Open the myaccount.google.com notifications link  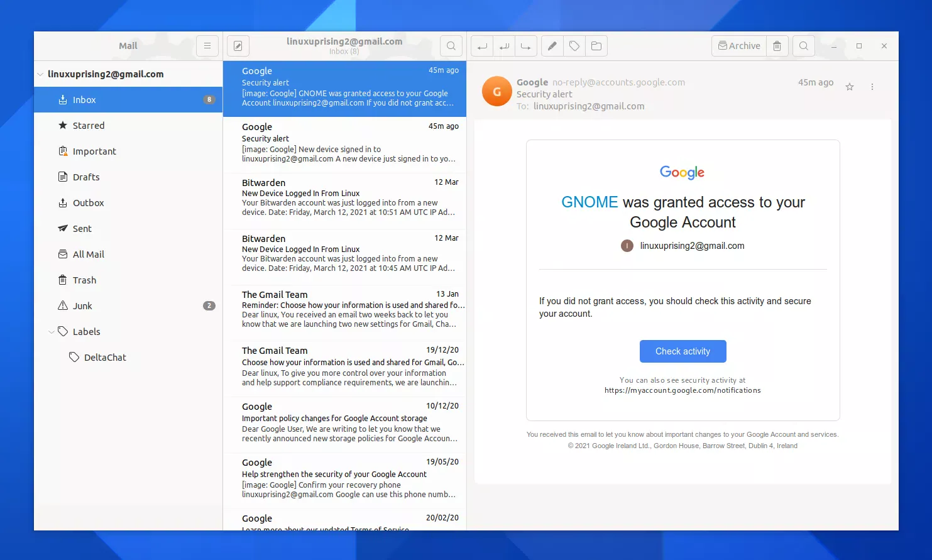[682, 390]
